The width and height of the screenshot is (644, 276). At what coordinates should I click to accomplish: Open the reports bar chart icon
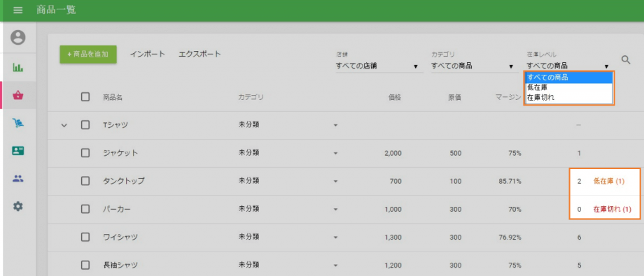point(17,67)
